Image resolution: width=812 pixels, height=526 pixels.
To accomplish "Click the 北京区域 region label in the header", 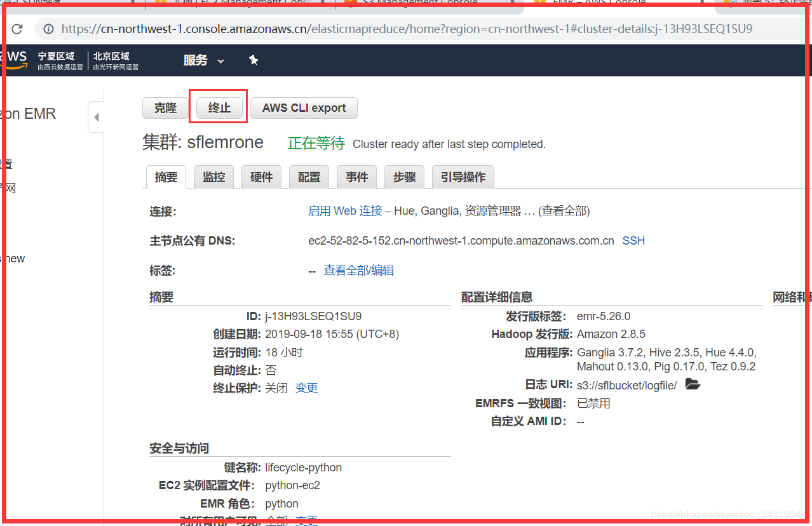I will tap(111, 56).
